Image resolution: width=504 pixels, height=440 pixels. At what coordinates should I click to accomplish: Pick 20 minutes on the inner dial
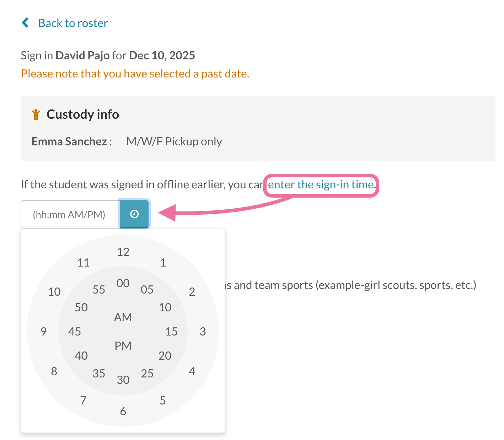[x=165, y=356]
